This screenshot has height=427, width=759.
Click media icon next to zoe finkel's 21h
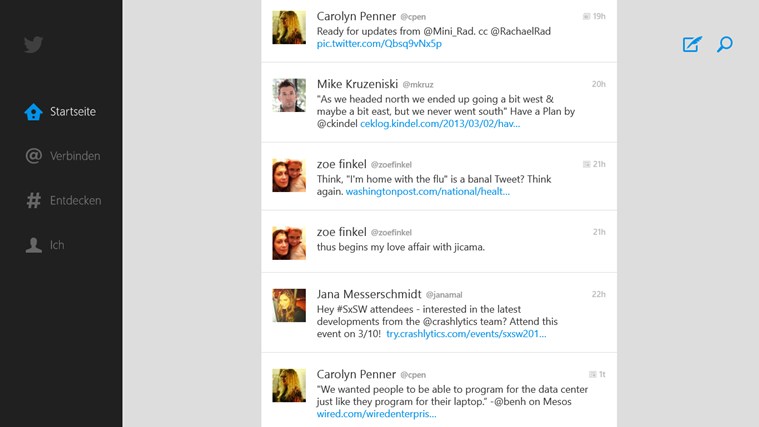pos(586,165)
